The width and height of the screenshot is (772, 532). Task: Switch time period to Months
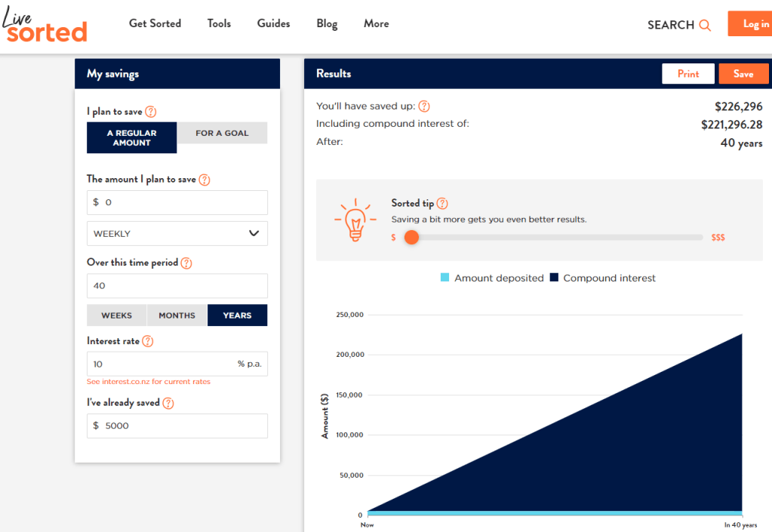[177, 315]
